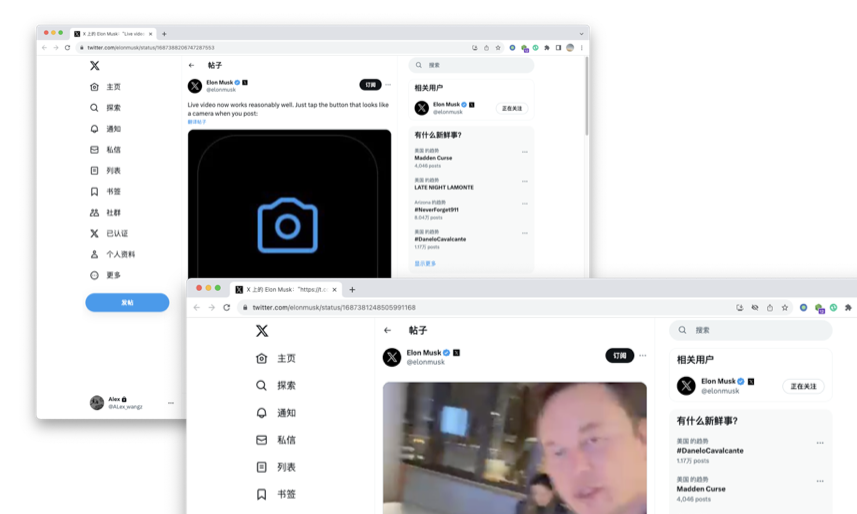Click 书签 Bookmarks icon in front window

coord(261,494)
